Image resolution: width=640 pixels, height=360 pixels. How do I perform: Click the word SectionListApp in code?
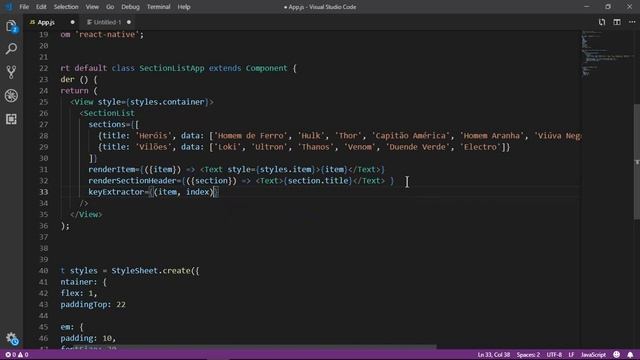tap(172, 68)
